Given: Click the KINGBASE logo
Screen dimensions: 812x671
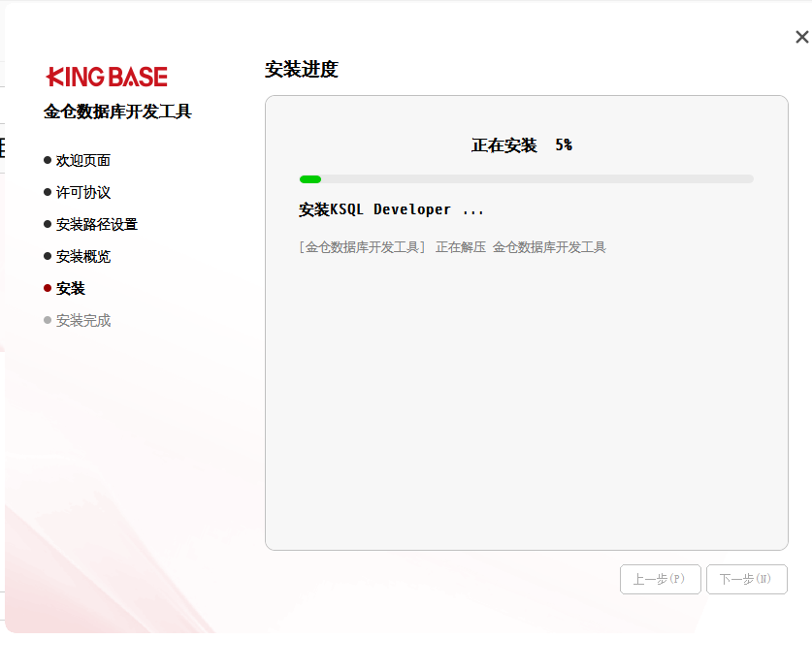Looking at the screenshot, I should [107, 77].
